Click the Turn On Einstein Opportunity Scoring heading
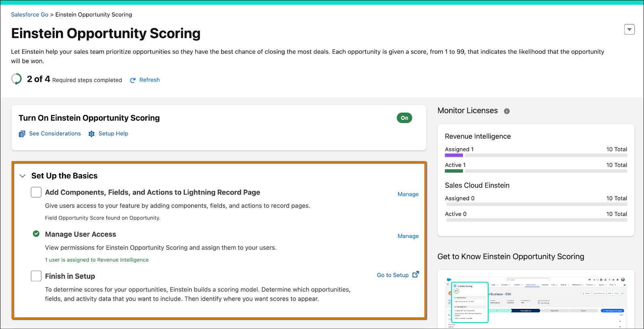Image resolution: width=644 pixels, height=329 pixels. click(89, 118)
